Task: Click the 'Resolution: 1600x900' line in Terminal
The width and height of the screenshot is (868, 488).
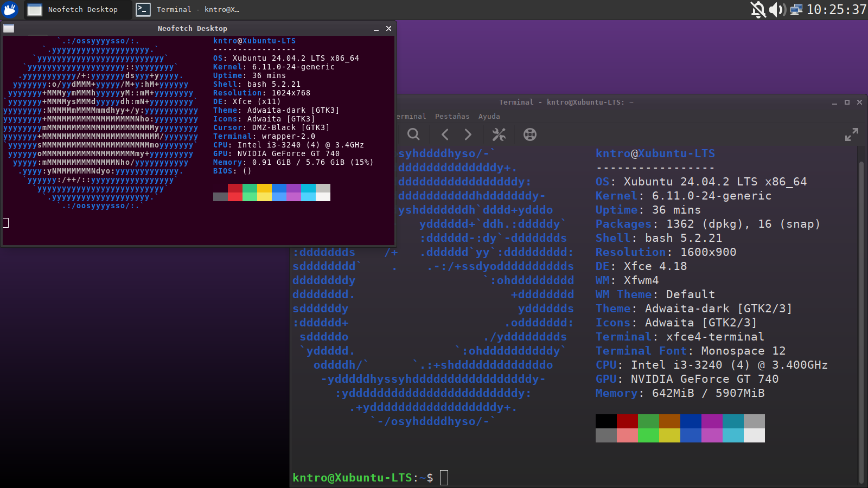Action: 666,252
